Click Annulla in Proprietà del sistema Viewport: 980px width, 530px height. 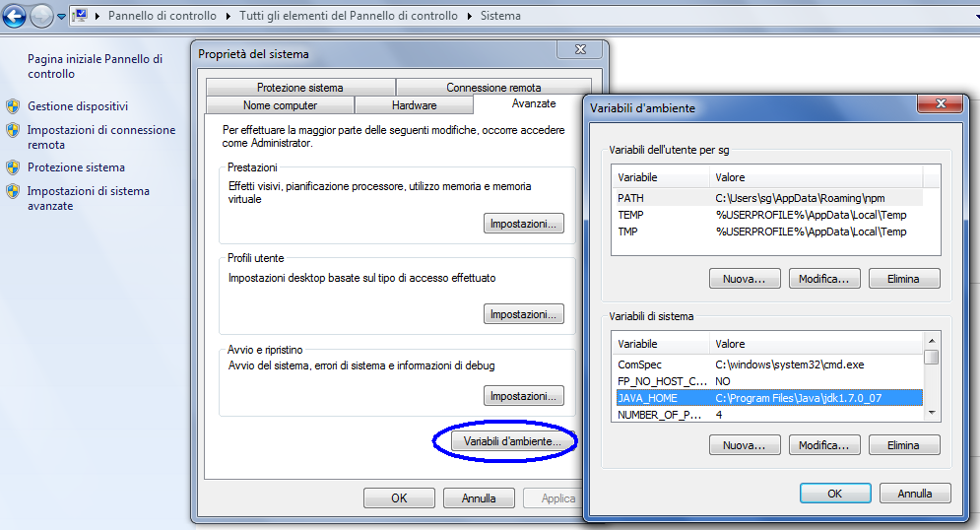coord(479,498)
